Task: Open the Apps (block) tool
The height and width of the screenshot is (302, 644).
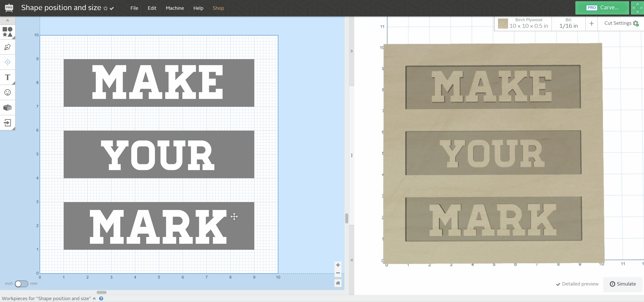Action: pyautogui.click(x=8, y=108)
